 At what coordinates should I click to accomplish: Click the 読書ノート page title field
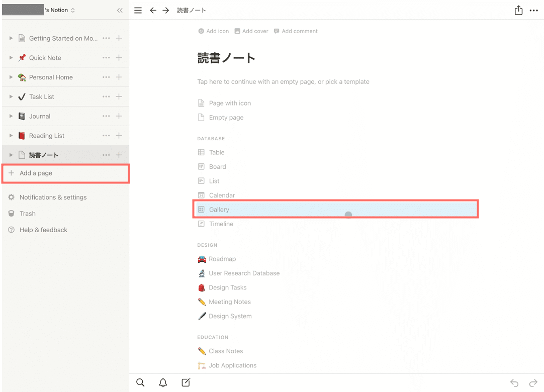coord(227,58)
